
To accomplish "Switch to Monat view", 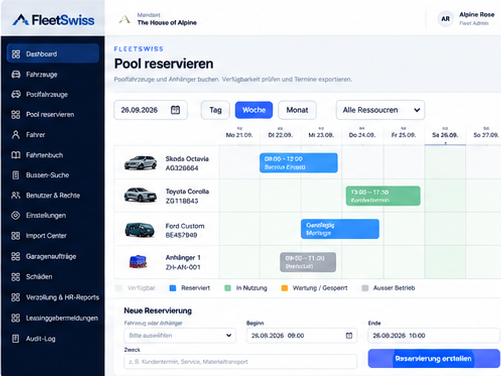I will 297,110.
